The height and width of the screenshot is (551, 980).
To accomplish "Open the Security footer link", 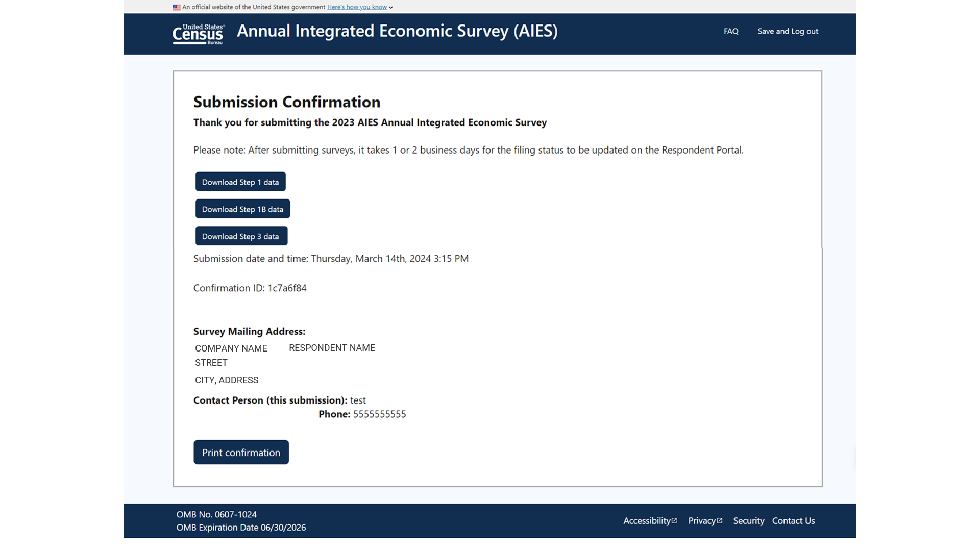I will (748, 521).
